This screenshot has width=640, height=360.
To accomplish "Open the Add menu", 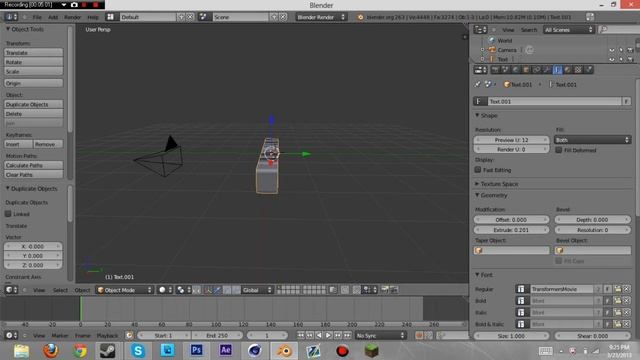I will tap(53, 17).
